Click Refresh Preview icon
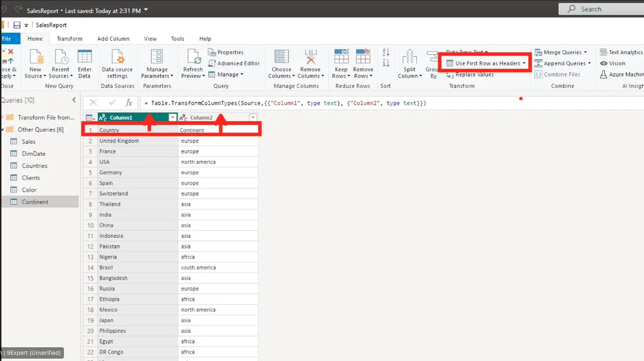This screenshot has height=361, width=644. (194, 56)
